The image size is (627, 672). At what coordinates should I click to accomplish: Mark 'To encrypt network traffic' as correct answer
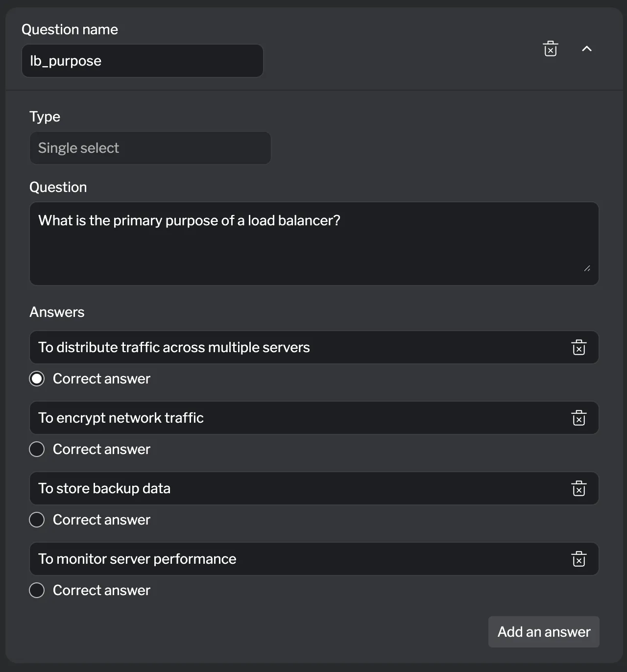click(x=36, y=449)
